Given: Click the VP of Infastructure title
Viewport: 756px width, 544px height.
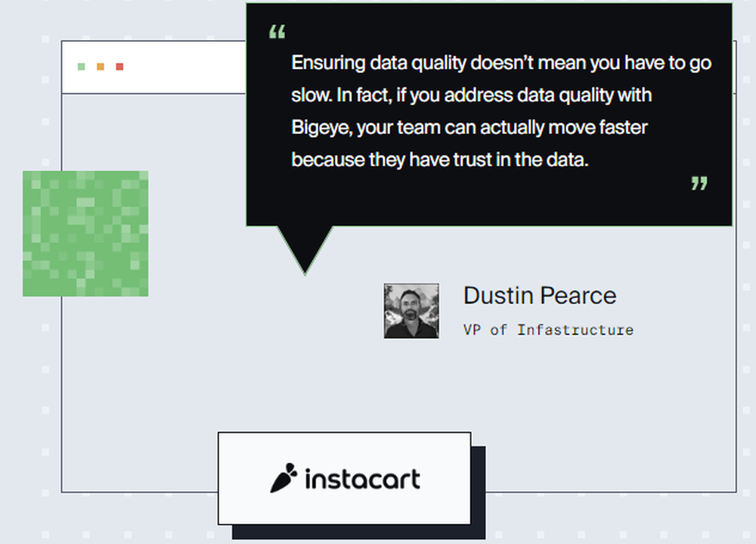Looking at the screenshot, I should click(x=548, y=330).
